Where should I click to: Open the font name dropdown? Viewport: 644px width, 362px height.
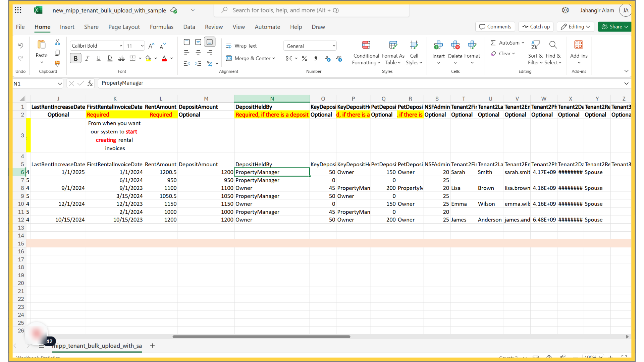[x=121, y=46]
